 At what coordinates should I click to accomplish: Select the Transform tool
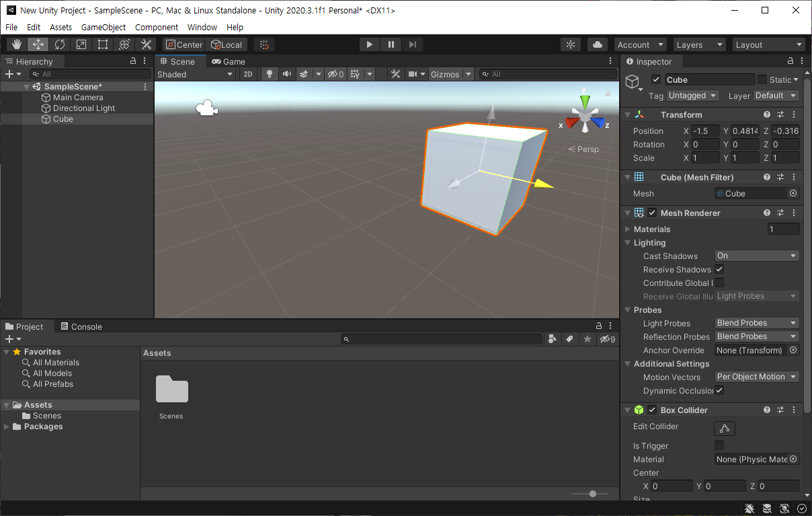point(124,44)
